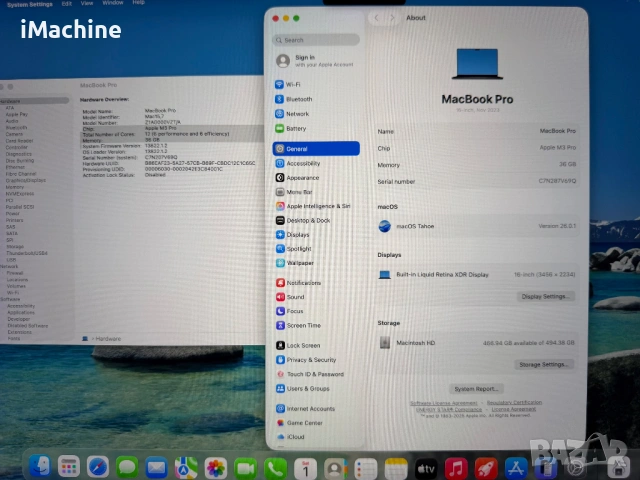Select Apple Pay in System Report sidebar
The width and height of the screenshot is (640, 480).
coord(17,114)
